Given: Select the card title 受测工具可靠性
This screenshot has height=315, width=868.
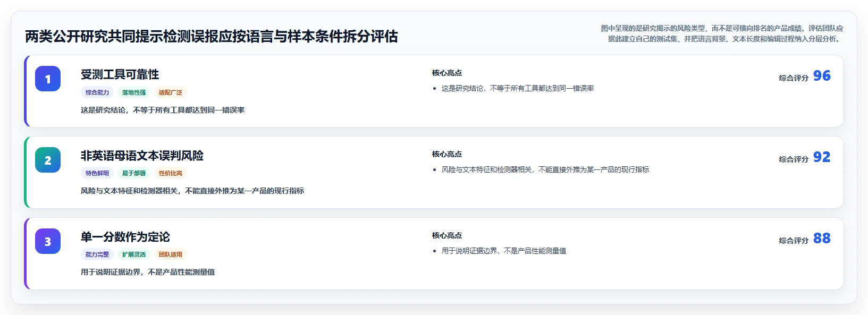Looking at the screenshot, I should pyautogui.click(x=120, y=74).
